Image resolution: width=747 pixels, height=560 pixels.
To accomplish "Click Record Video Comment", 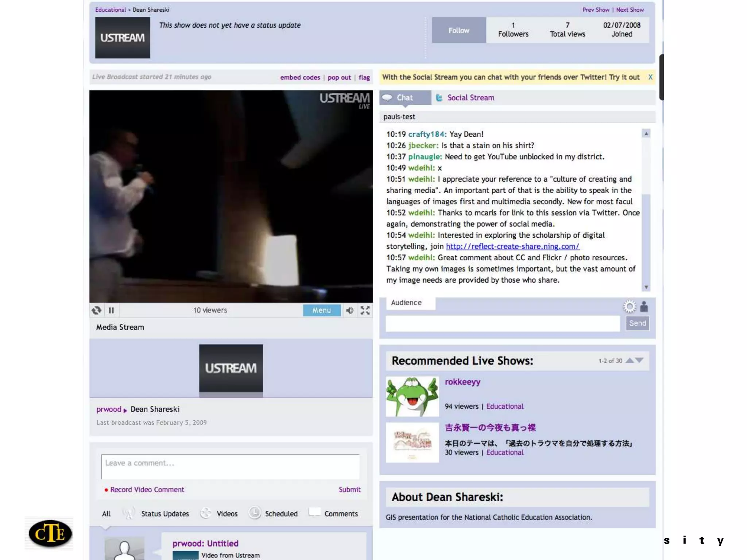I will pos(147,490).
